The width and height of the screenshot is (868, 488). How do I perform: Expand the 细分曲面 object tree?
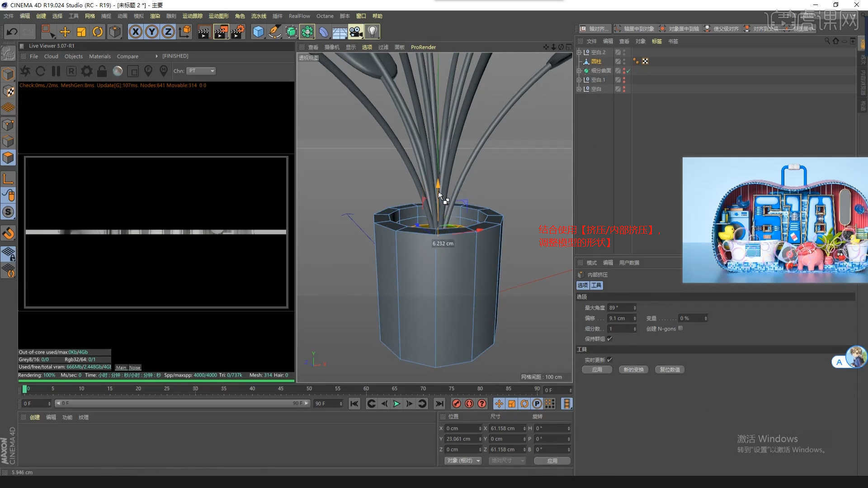click(579, 71)
